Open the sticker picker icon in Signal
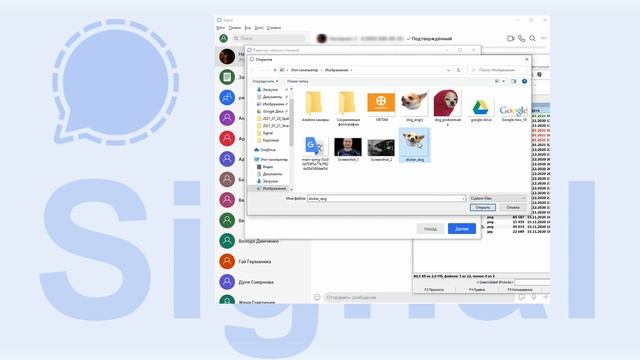The width and height of the screenshot is (640, 360). coord(522,297)
